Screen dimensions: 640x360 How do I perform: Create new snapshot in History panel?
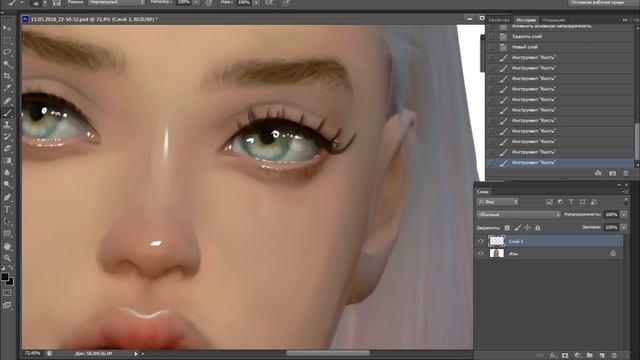pyautogui.click(x=612, y=173)
